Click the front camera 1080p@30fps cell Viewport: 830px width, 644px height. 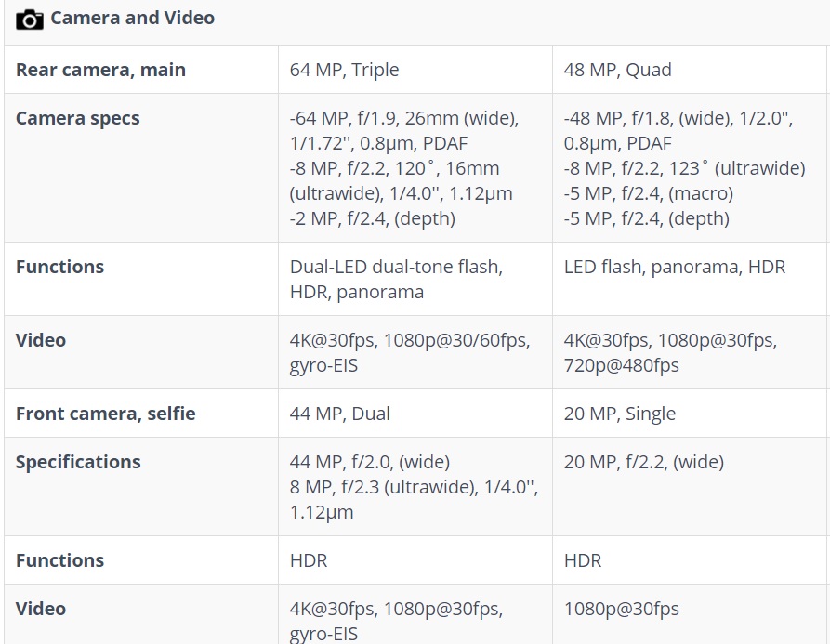pos(622,609)
